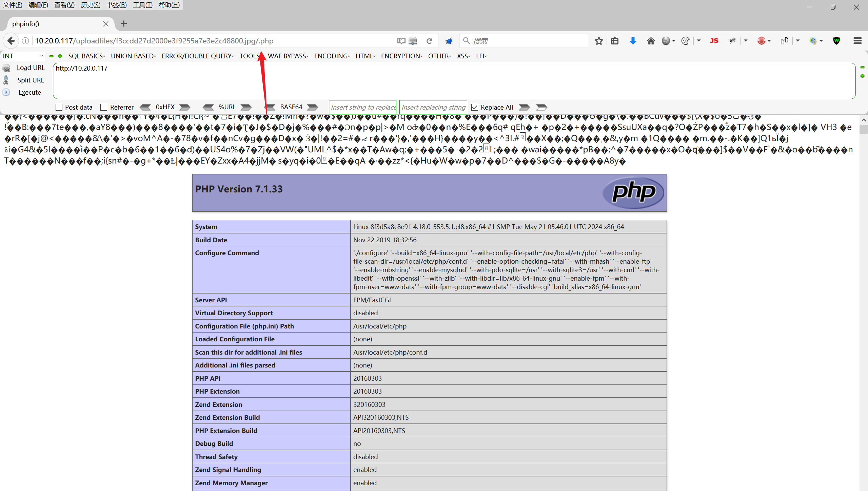This screenshot has width=868, height=491.
Task: Open the INT type combo box
Action: (23, 56)
